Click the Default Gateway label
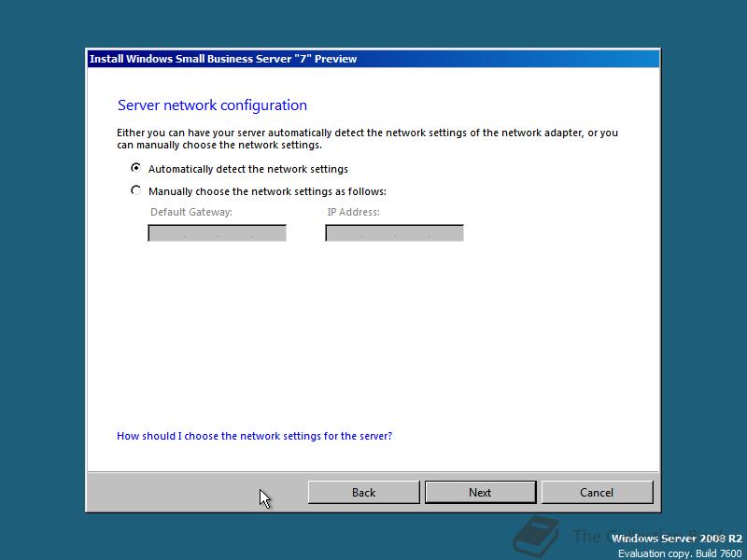Viewport: 747px width, 560px height. point(191,212)
